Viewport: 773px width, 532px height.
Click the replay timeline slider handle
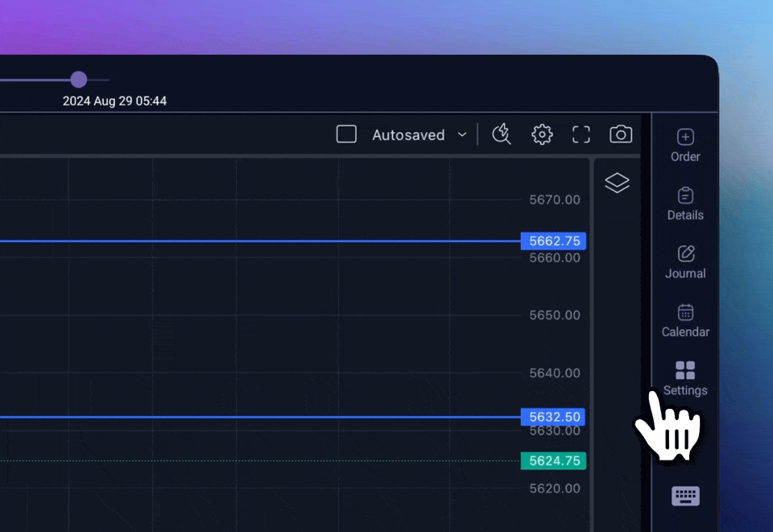[x=78, y=80]
